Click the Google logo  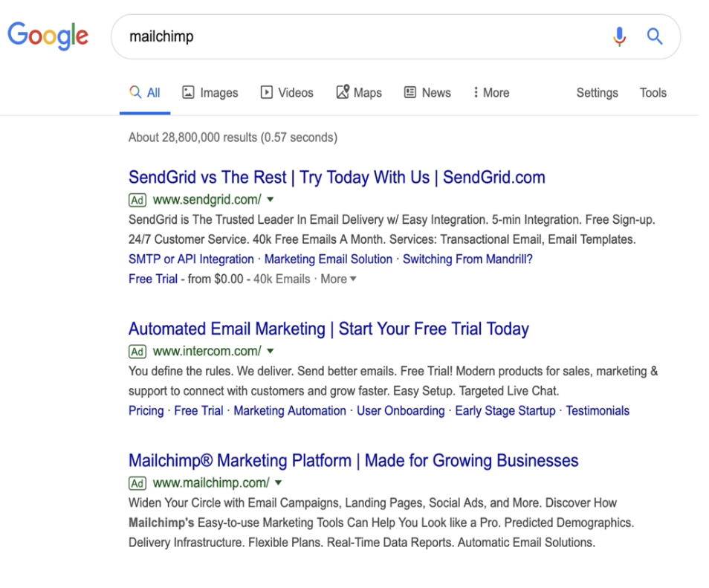[48, 36]
